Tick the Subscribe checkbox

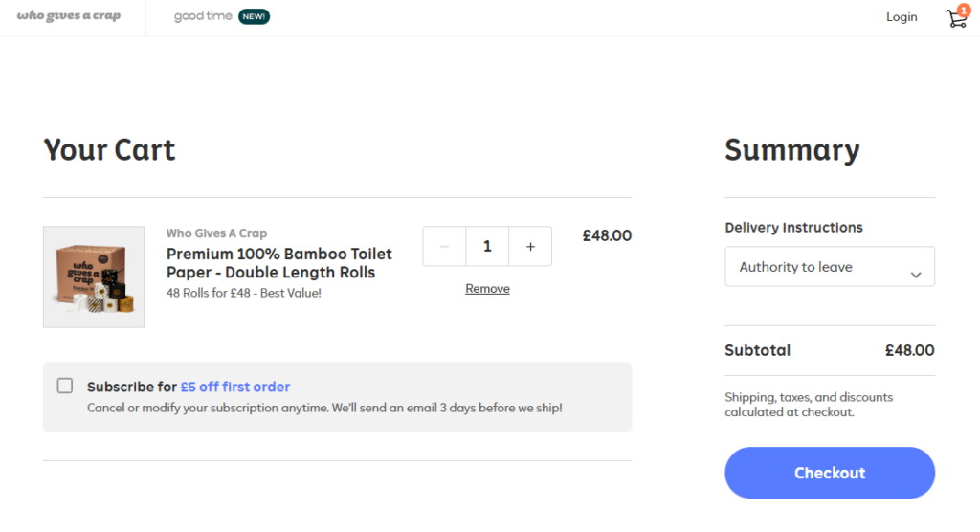tap(65, 386)
